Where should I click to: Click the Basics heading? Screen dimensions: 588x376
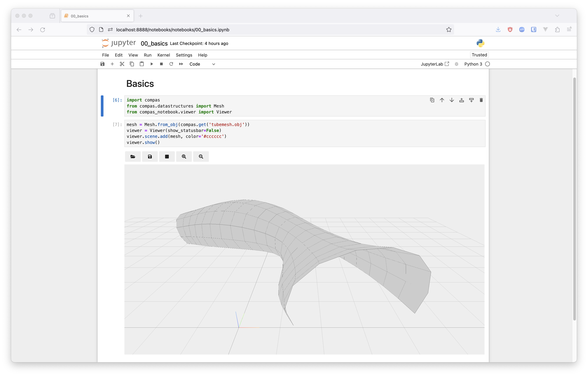tap(140, 84)
